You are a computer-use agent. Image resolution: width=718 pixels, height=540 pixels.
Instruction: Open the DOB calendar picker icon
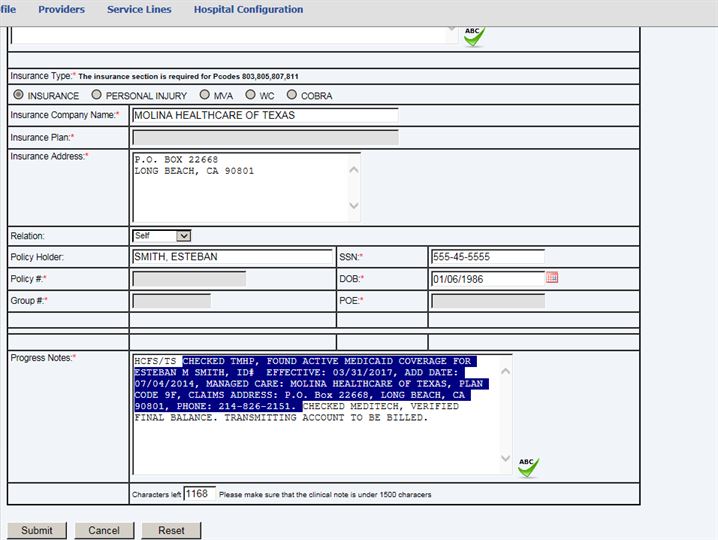point(552,278)
